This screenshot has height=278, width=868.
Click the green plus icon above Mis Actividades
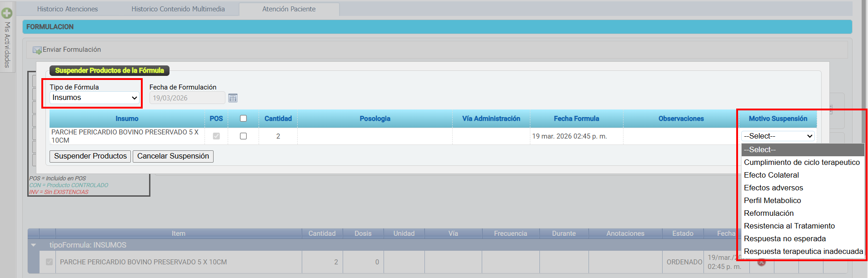(x=7, y=13)
